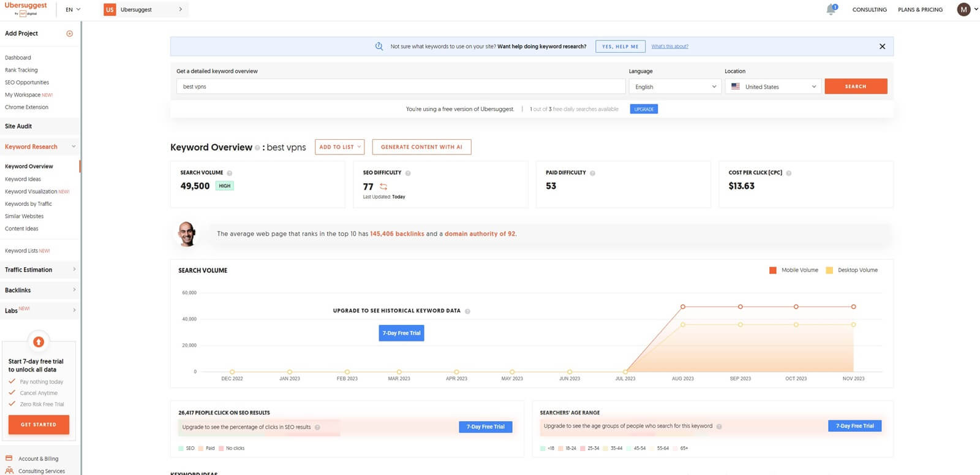Toggle the Desktop Volume legend swatch
Viewport: 980px width, 475px height.
[x=829, y=270]
